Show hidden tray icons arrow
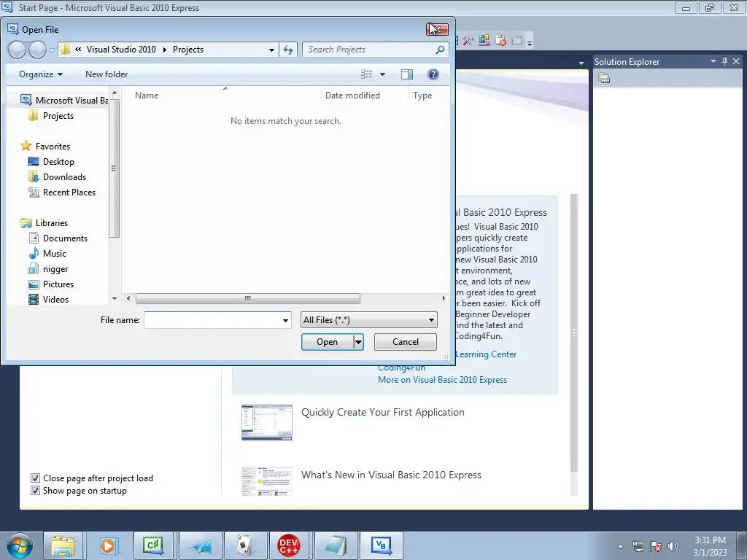 [620, 546]
